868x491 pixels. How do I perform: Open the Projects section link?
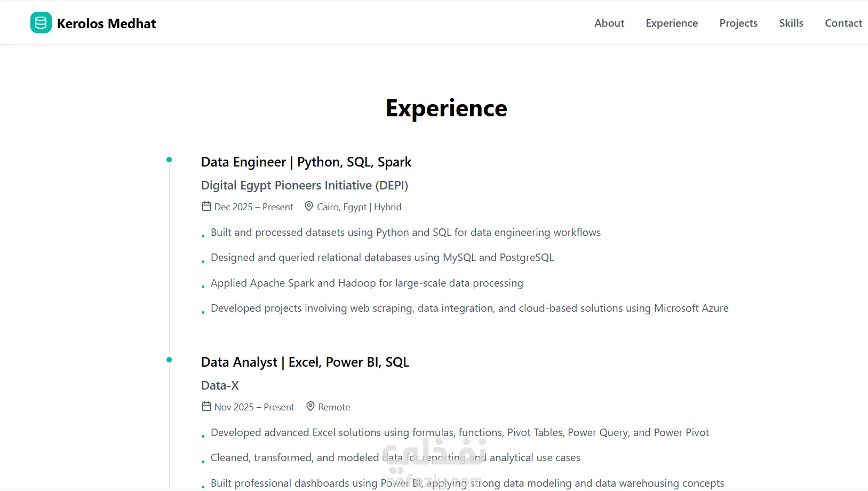click(x=738, y=23)
